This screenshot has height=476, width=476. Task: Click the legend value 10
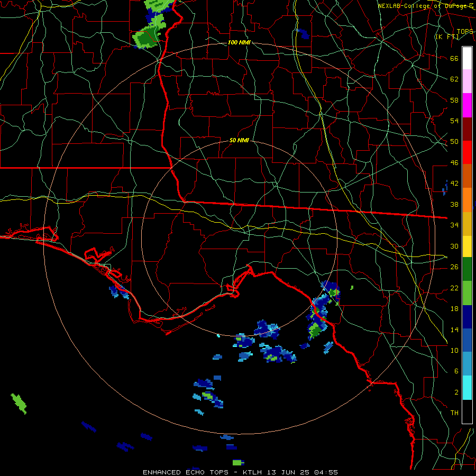click(454, 350)
